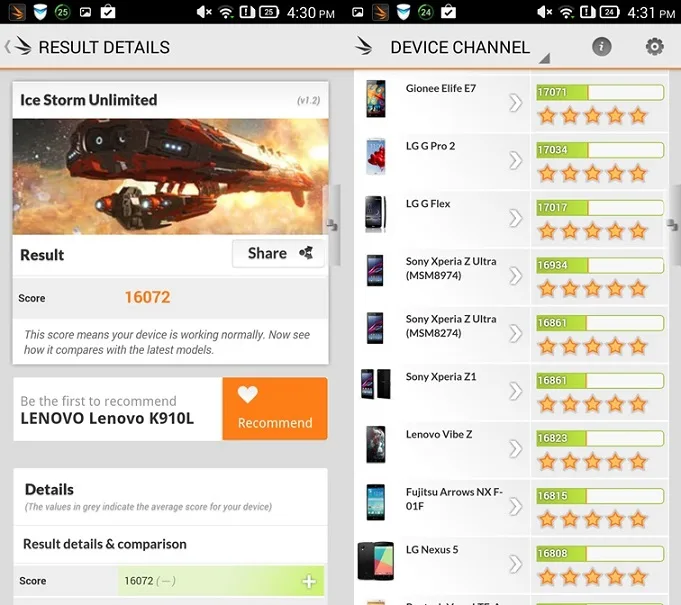Select the LG G Flex phone thumbnail
Image resolution: width=681 pixels, height=605 pixels.
pos(376,214)
